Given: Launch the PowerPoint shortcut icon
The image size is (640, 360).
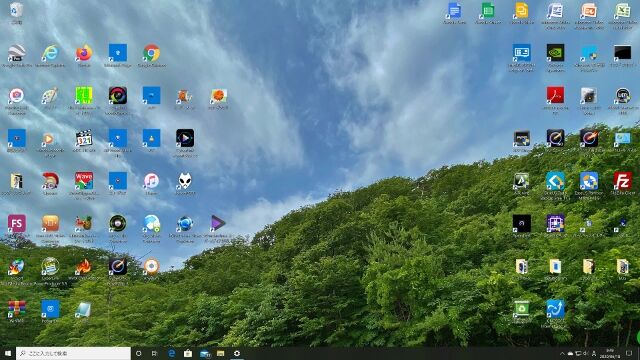Looking at the screenshot, I should click(589, 11).
